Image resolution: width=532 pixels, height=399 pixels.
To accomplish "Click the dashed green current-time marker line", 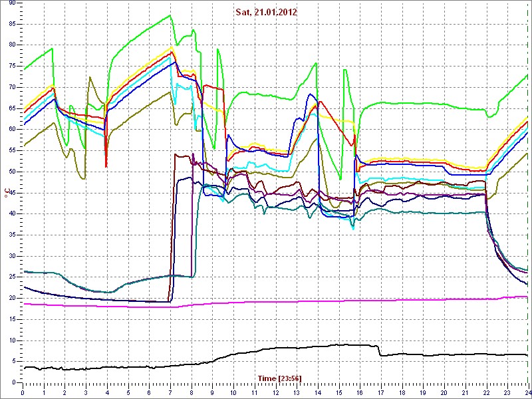I will coord(527,199).
